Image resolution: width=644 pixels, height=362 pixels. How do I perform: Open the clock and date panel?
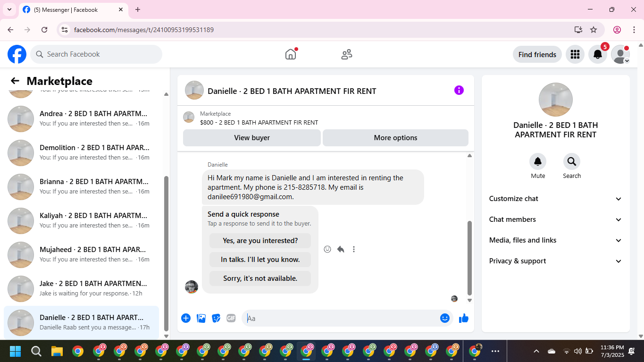pyautogui.click(x=612, y=351)
